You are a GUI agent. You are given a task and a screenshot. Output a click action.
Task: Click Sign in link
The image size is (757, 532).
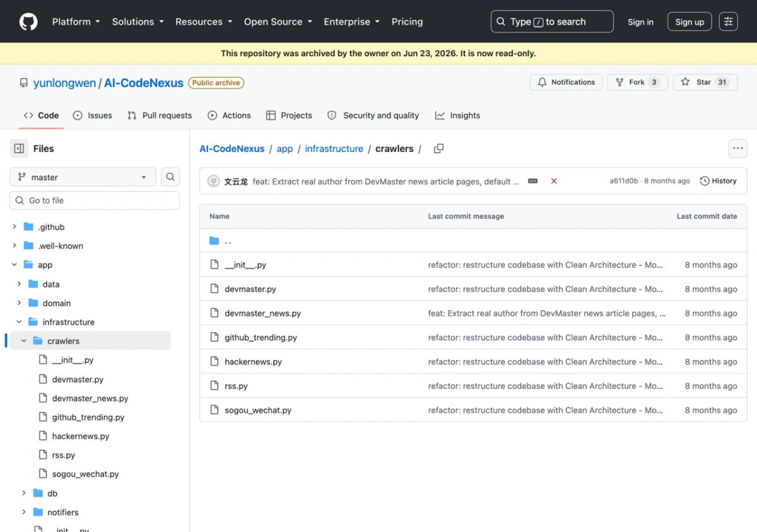pyautogui.click(x=640, y=21)
